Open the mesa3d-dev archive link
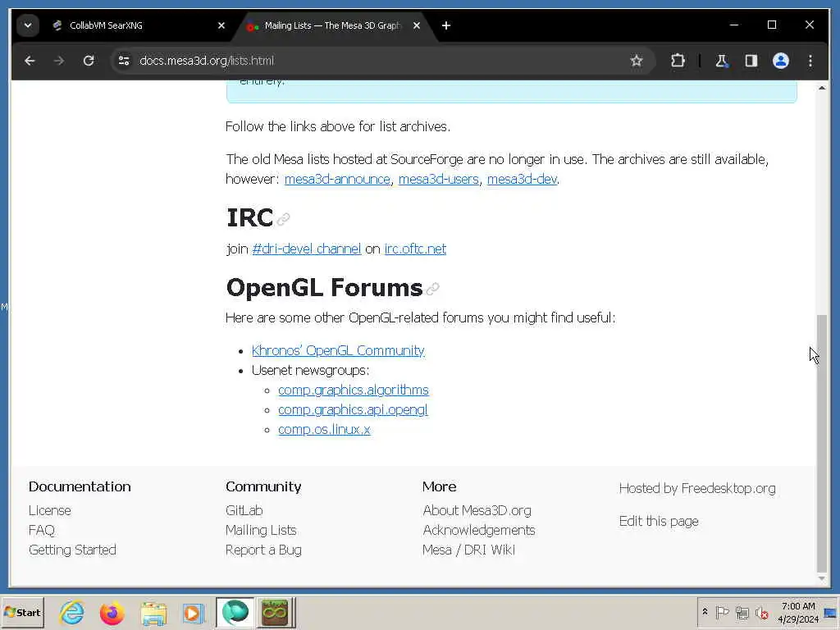Image resolution: width=840 pixels, height=630 pixels. click(x=521, y=179)
